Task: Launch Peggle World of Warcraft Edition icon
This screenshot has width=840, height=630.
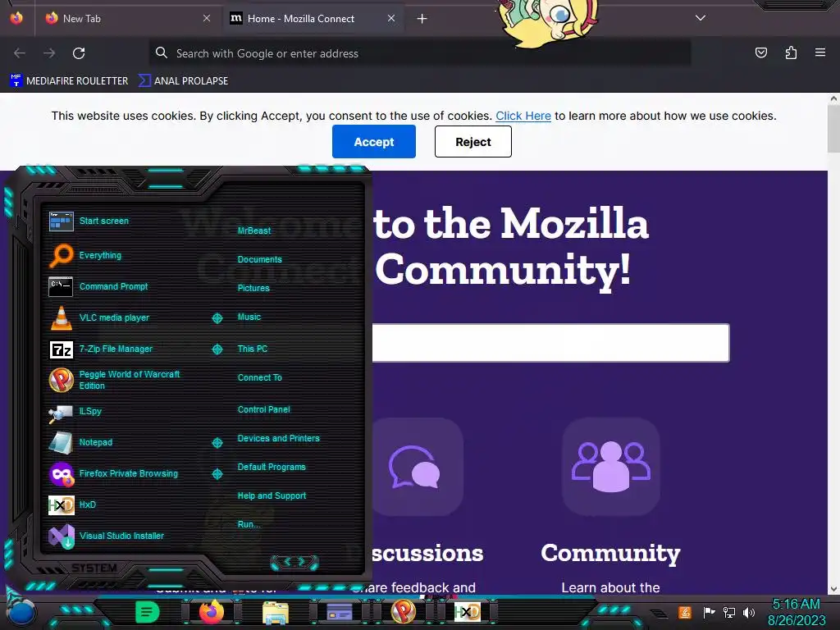Action: 61,380
